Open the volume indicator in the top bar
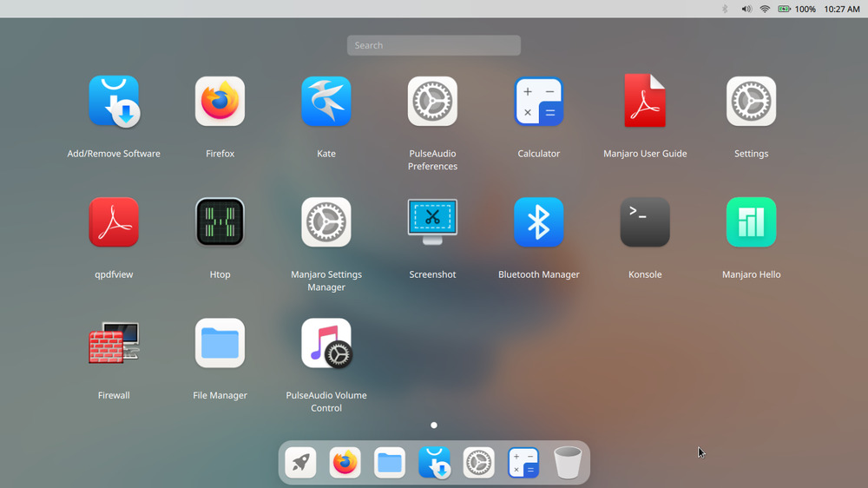 (746, 9)
